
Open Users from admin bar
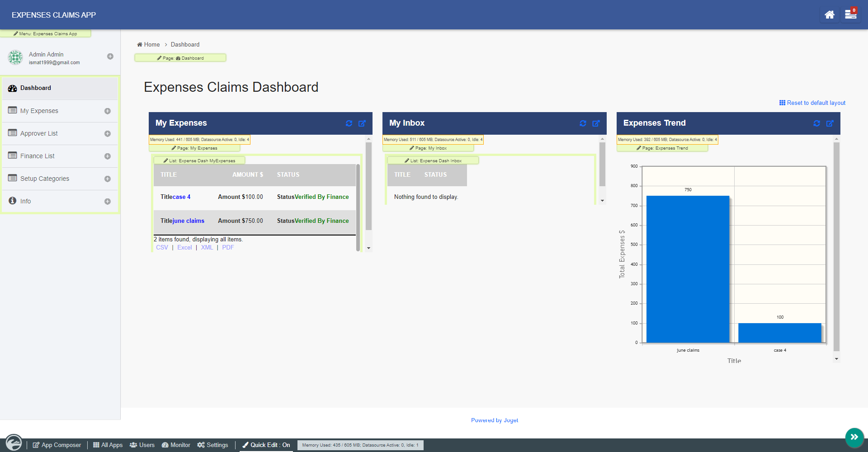pyautogui.click(x=142, y=445)
